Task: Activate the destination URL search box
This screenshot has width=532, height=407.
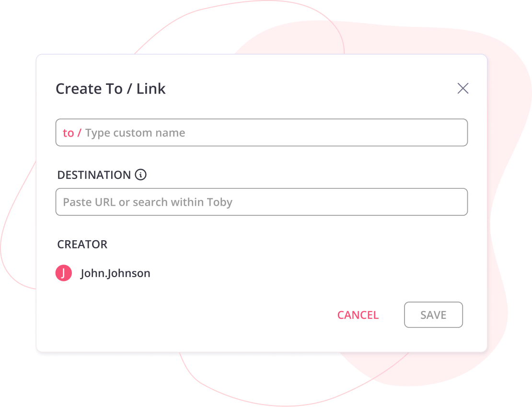Action: [x=261, y=202]
